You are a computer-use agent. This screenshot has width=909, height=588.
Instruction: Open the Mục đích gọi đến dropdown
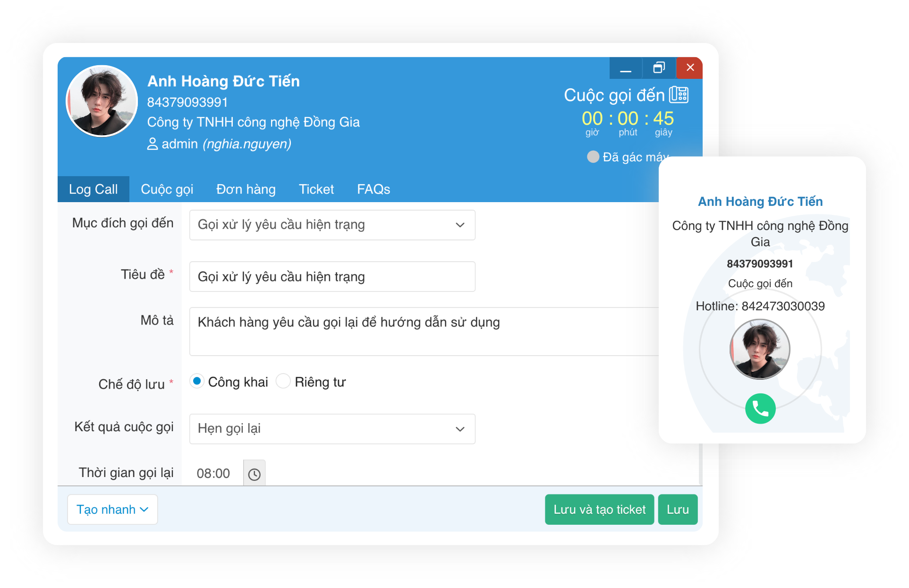pos(332,225)
